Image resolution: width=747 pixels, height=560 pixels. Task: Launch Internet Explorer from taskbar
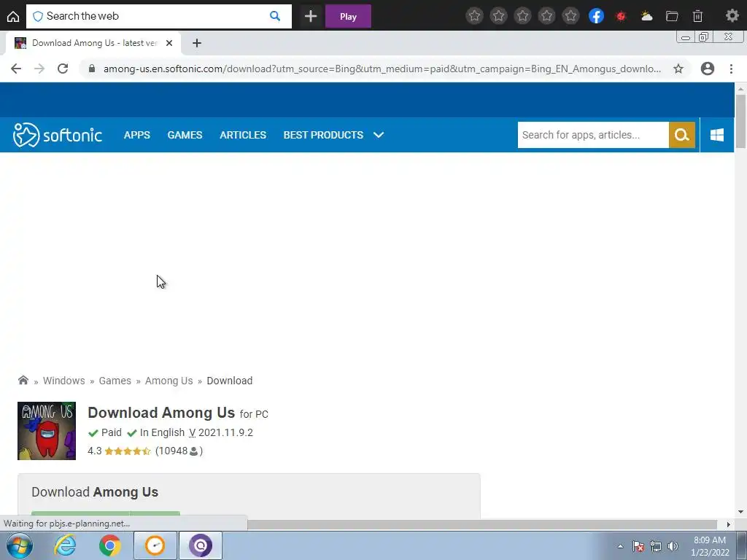65,545
